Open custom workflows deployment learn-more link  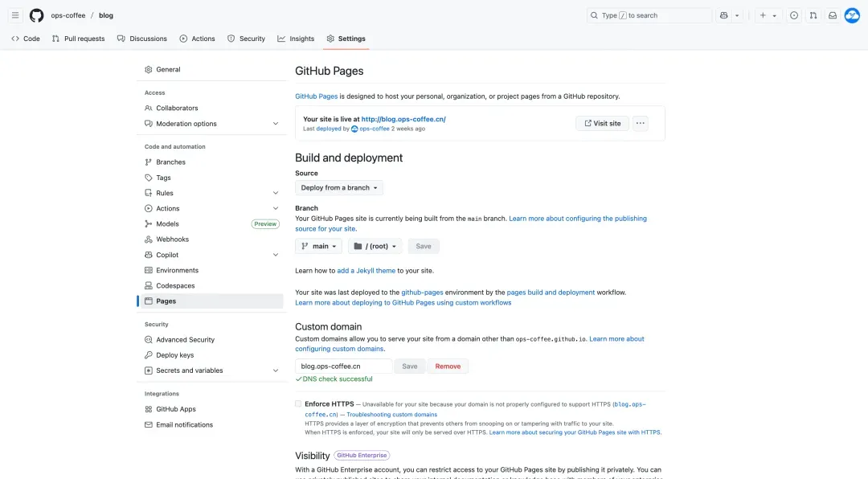(403, 303)
